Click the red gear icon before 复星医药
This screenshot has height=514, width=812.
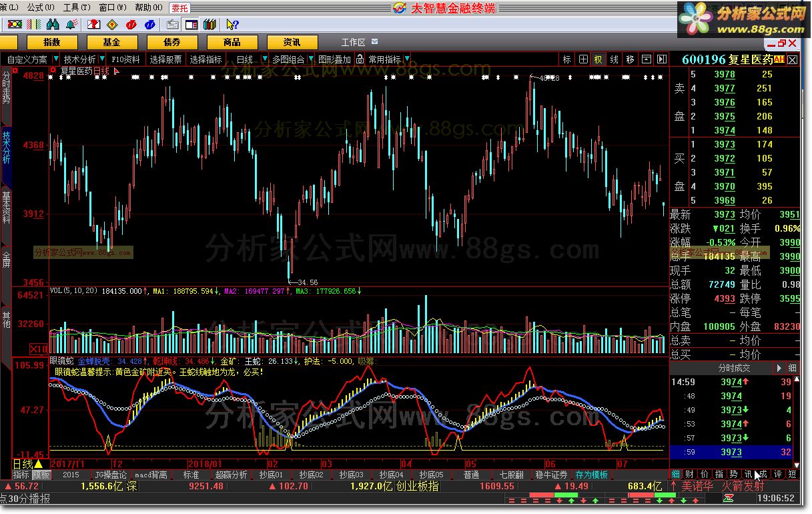53,70
